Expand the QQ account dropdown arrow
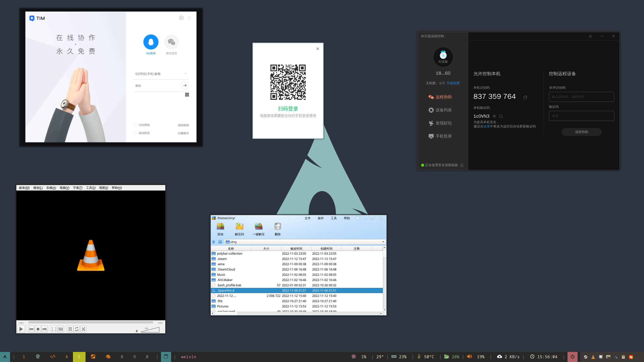This screenshot has height=362, width=644. 186,73
